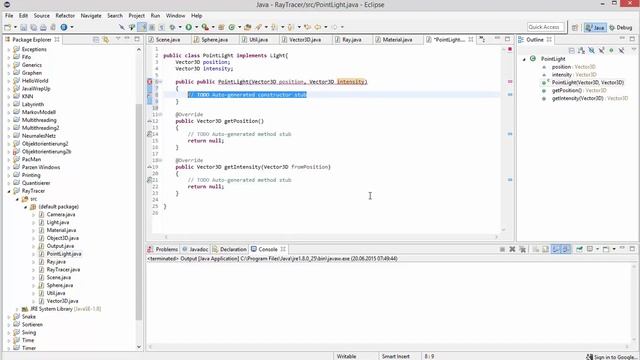The width and height of the screenshot is (640, 360).
Task: Toggle Block Selection Mode in toolbar
Action: point(152,27)
